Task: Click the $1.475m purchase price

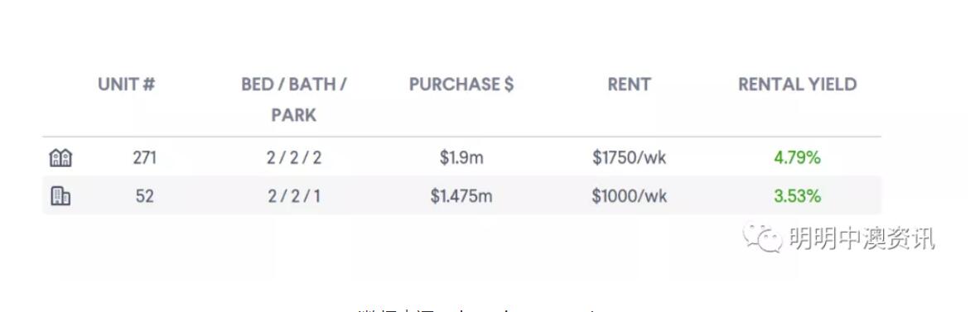Action: 461,196
